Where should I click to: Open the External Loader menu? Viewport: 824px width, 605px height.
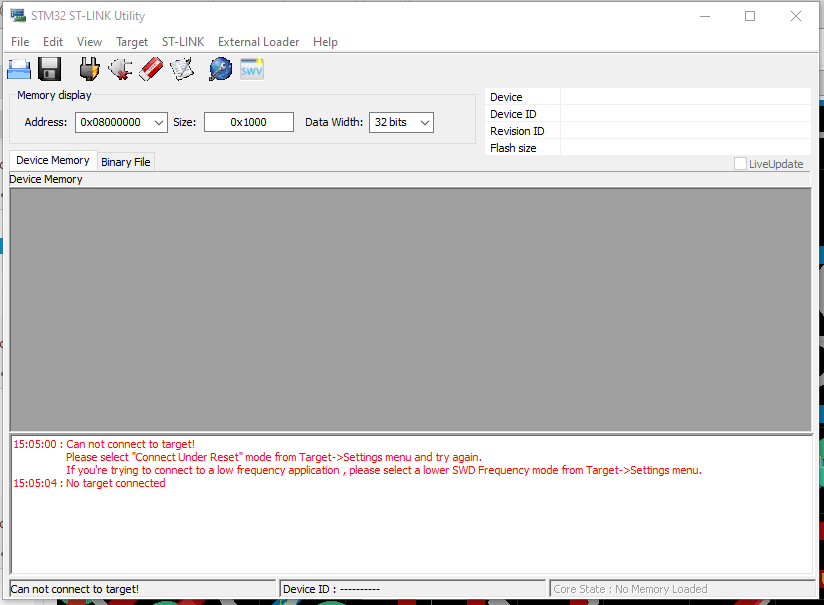click(x=259, y=42)
